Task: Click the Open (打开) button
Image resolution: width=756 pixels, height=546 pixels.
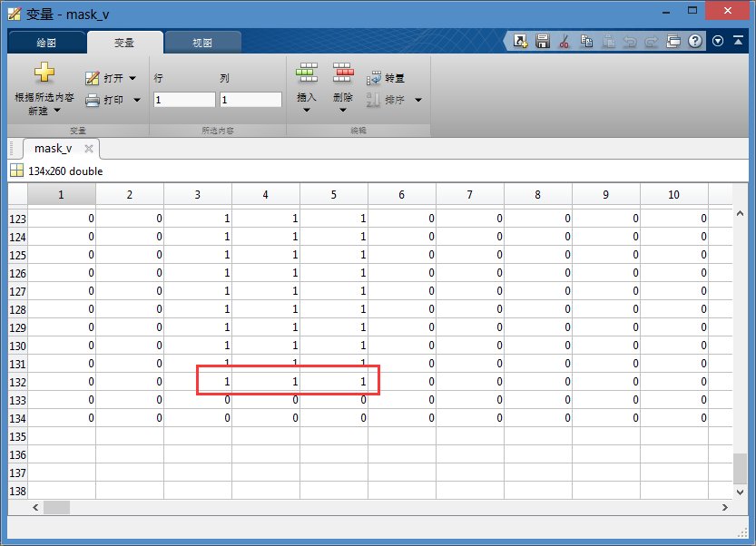Action: [104, 78]
